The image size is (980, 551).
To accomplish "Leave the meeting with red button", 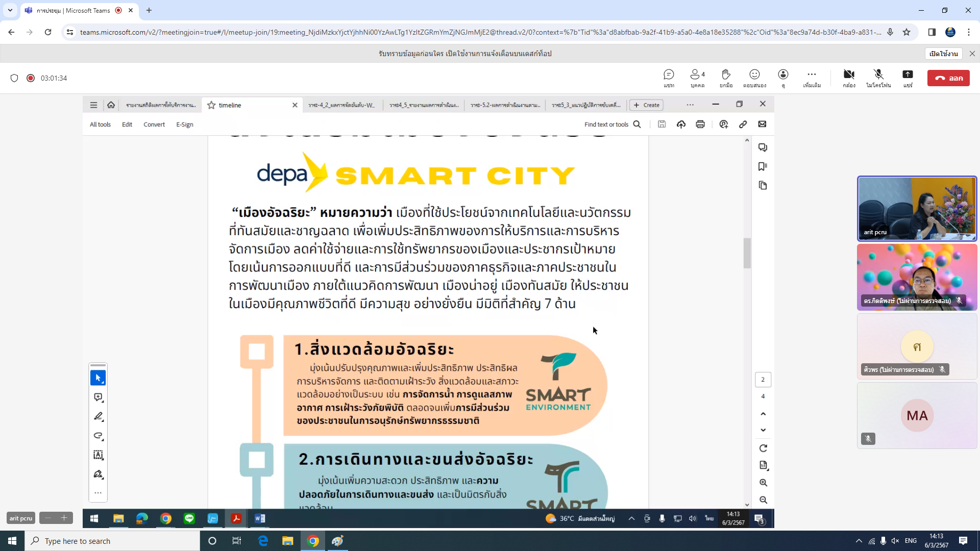I will point(948,78).
